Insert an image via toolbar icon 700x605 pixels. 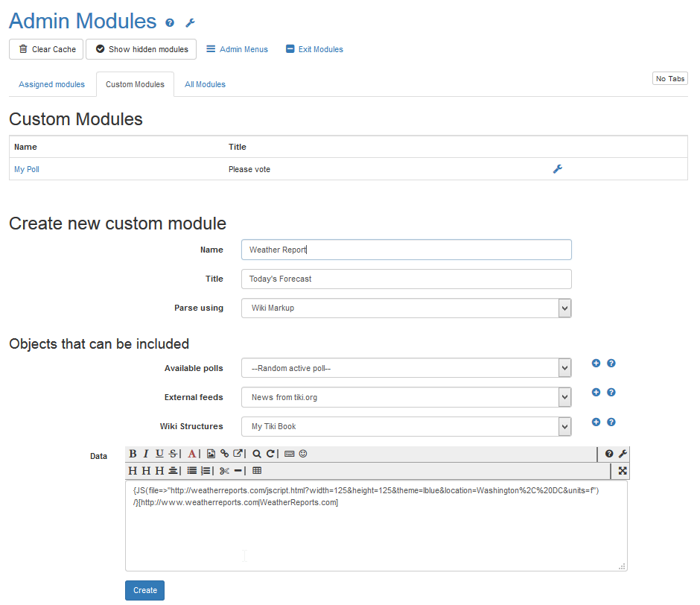pyautogui.click(x=211, y=454)
